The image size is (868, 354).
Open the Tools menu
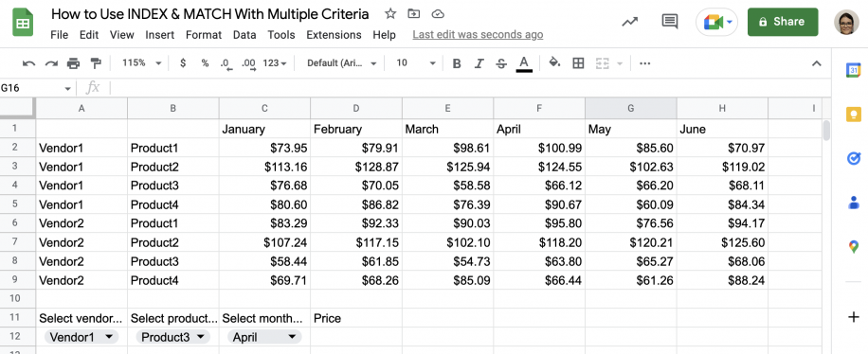point(281,35)
